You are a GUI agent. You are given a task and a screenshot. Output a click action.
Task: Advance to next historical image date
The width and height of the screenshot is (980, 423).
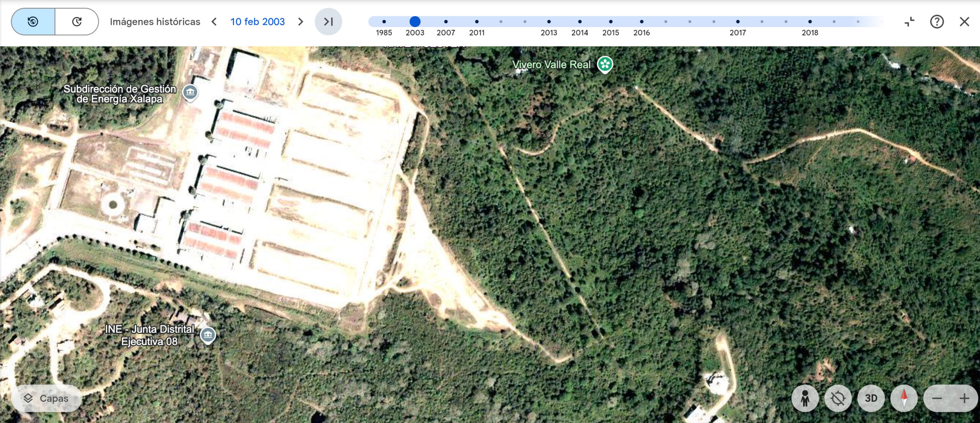click(301, 22)
